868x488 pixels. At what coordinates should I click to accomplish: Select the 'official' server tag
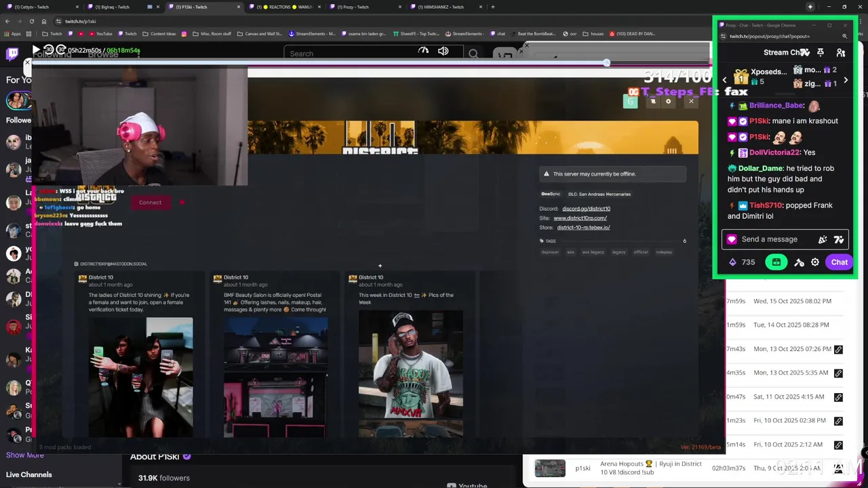point(641,252)
